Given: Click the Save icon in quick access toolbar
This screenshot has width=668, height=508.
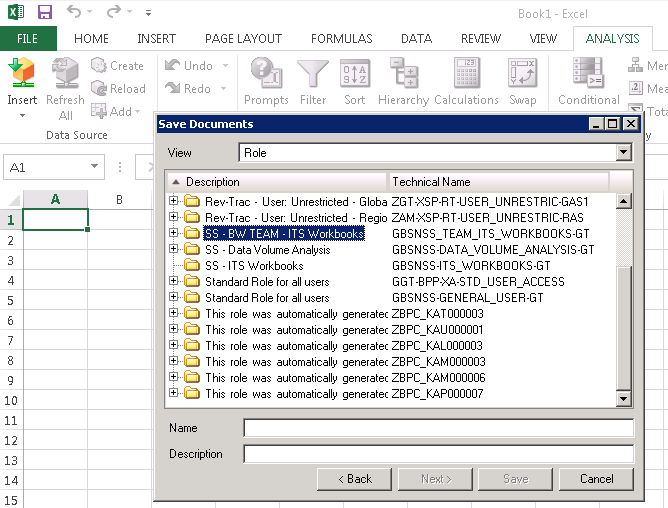Looking at the screenshot, I should [45, 12].
